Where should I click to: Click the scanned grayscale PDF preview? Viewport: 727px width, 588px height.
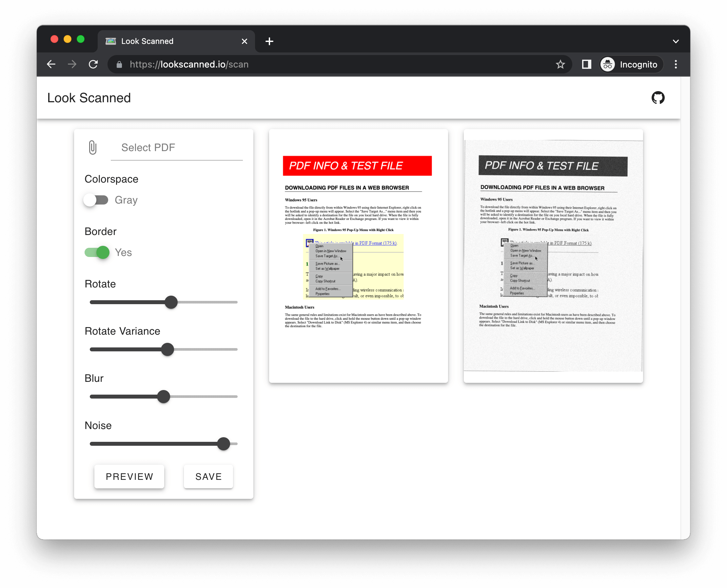pyautogui.click(x=553, y=256)
